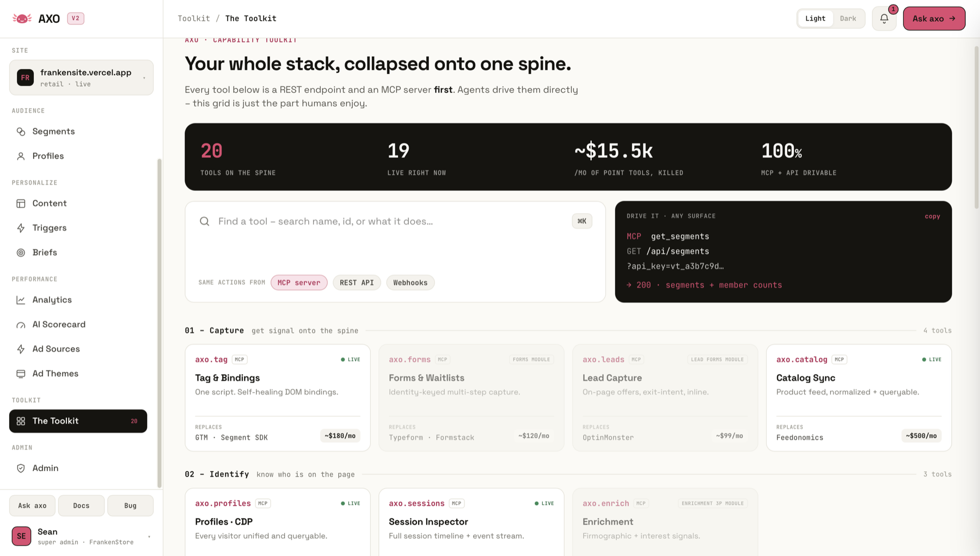Click the search magnifier icon

(x=204, y=221)
